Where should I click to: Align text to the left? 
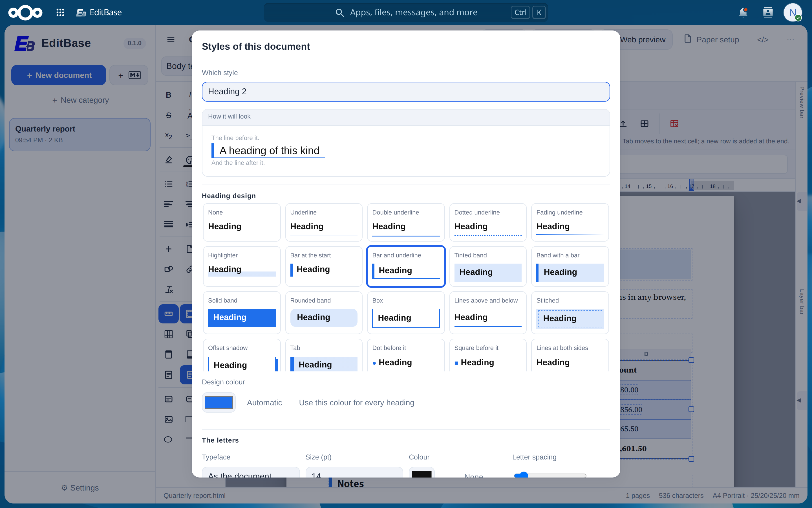click(x=168, y=204)
